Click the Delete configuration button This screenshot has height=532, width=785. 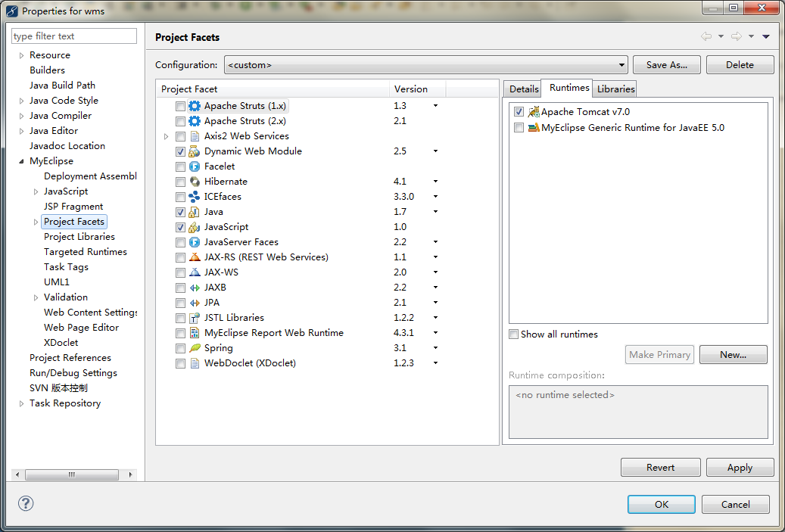coord(740,65)
